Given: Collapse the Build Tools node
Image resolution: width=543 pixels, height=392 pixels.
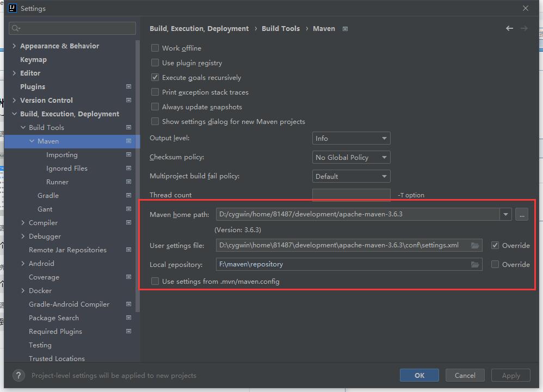Looking at the screenshot, I should [23, 127].
